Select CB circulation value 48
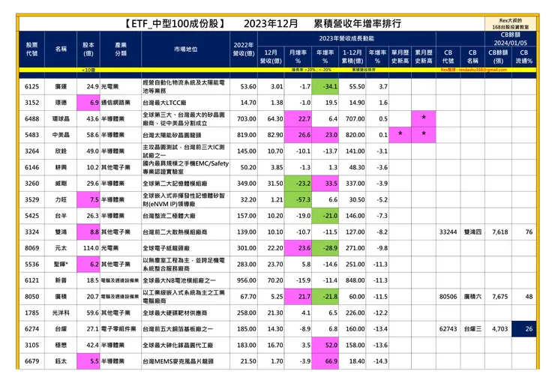The width and height of the screenshot is (555, 392). click(x=529, y=297)
